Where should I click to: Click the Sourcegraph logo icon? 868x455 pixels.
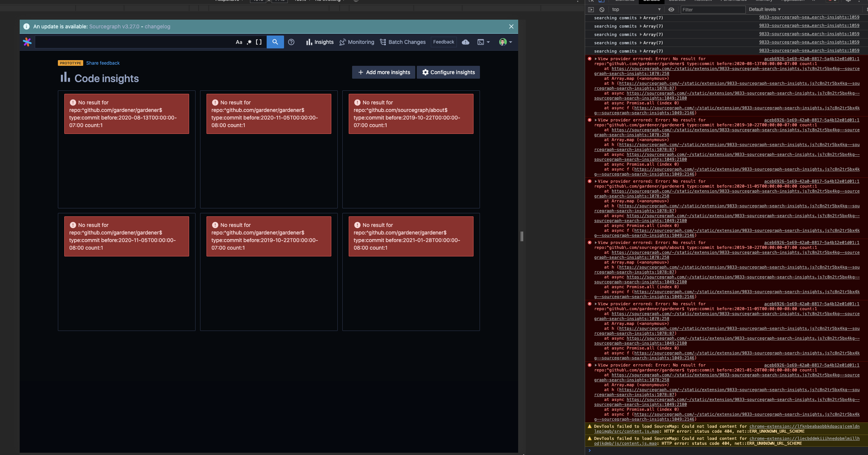[x=27, y=42]
